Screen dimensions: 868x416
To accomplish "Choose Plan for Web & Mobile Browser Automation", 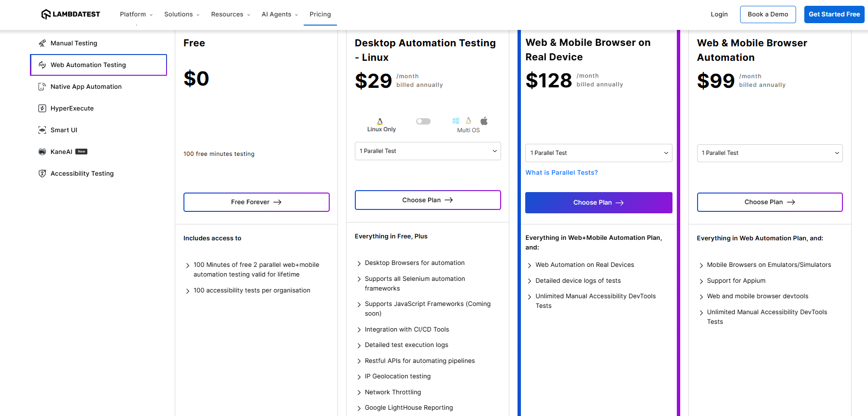I will coord(770,202).
